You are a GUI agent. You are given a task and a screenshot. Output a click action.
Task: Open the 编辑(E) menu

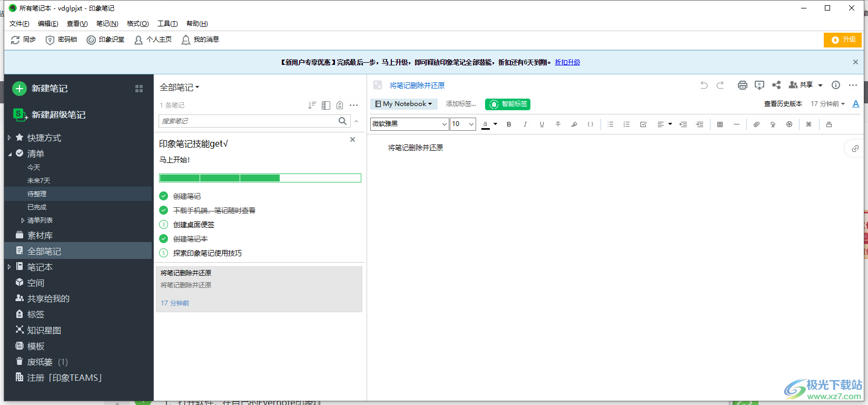point(48,24)
